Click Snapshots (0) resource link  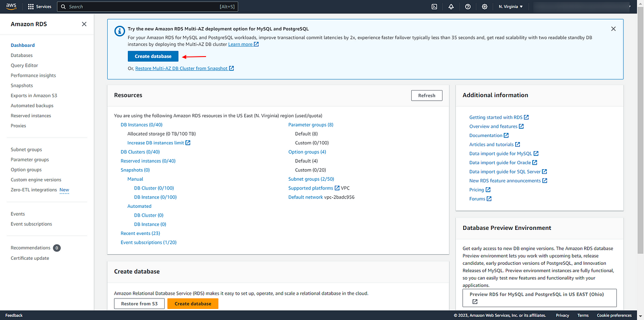[135, 170]
